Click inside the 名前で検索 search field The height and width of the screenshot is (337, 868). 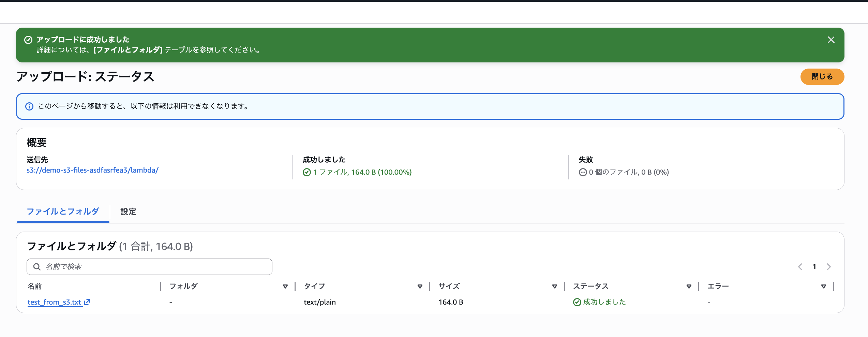point(149,266)
